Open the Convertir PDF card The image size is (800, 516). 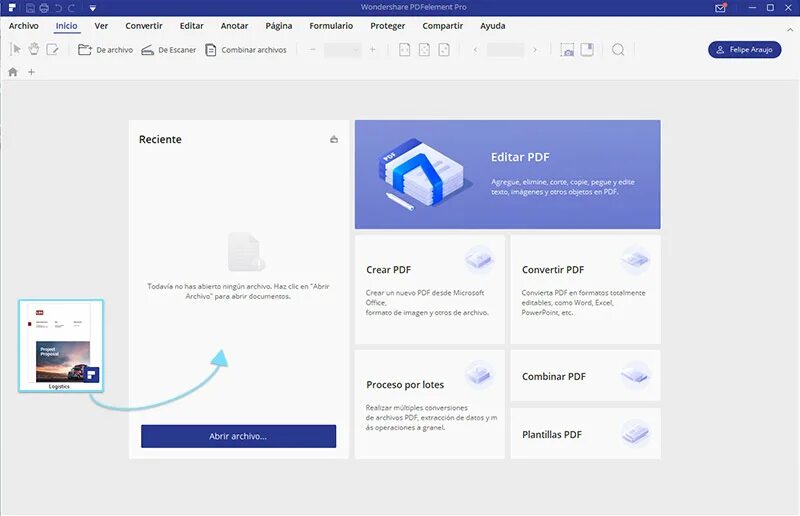(x=585, y=289)
